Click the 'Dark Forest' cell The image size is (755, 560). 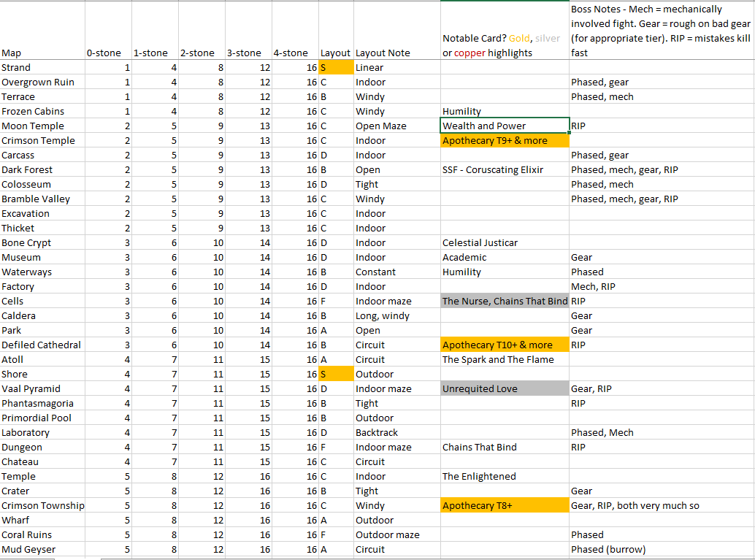coord(42,169)
